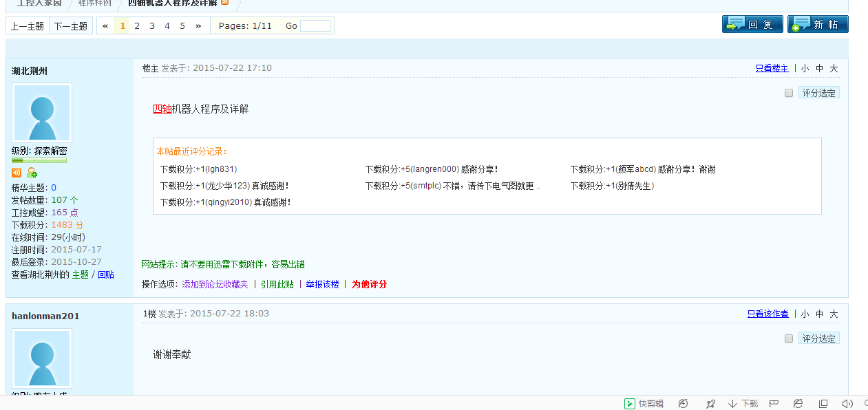This screenshot has width=868, height=410.
Task: Click the Go page number input field
Action: pyautogui.click(x=315, y=26)
